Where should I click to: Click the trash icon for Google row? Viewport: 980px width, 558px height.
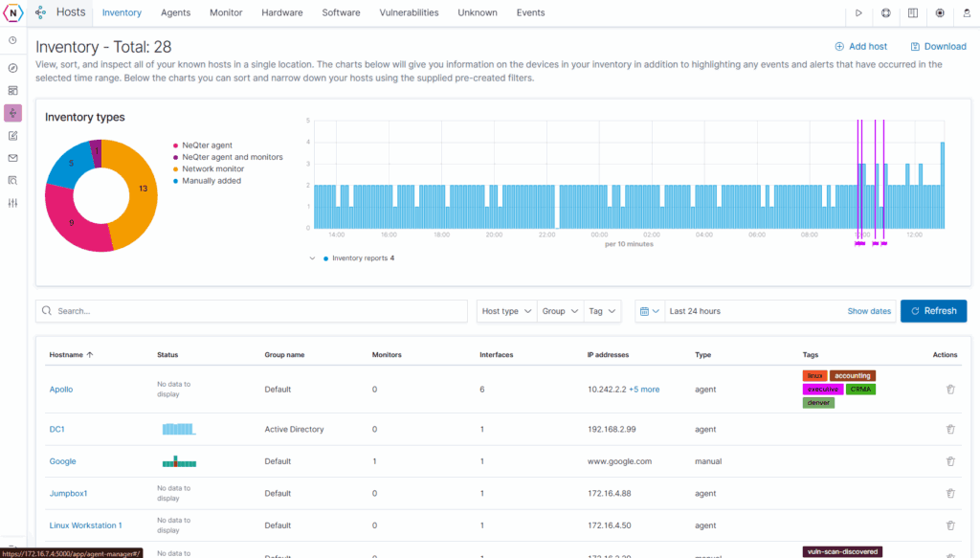point(950,461)
